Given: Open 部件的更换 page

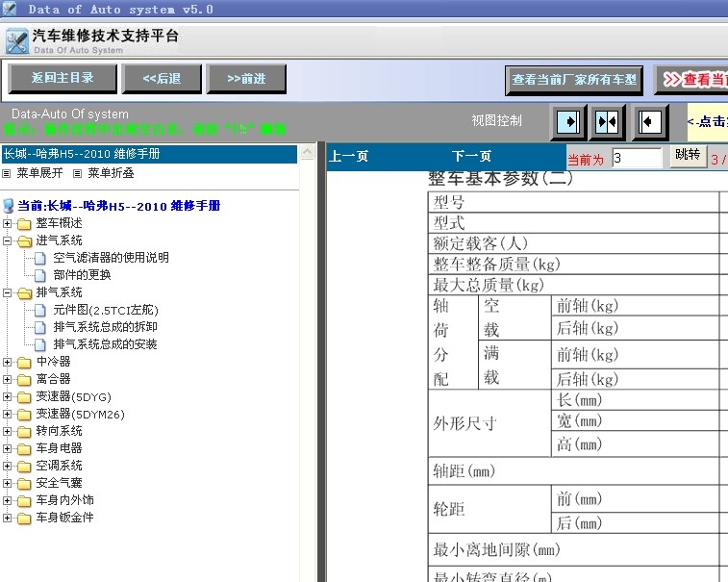Looking at the screenshot, I should [82, 275].
